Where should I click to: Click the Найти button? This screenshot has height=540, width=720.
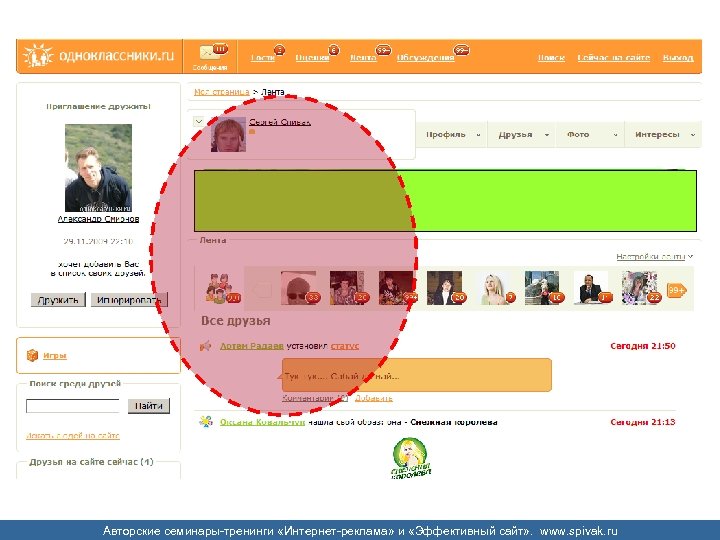click(x=149, y=406)
